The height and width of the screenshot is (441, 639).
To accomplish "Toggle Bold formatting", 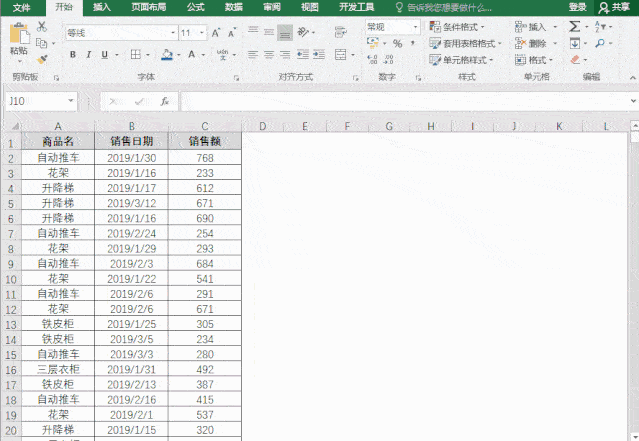I will 73,54.
